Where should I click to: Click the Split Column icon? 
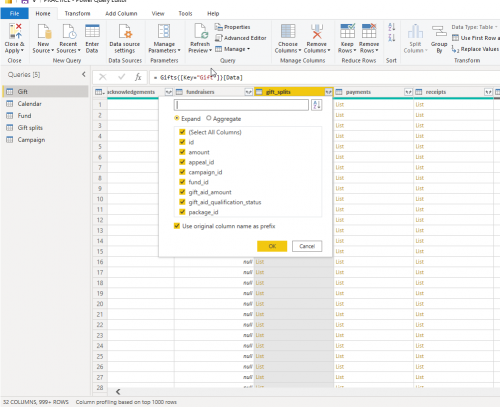click(415, 31)
